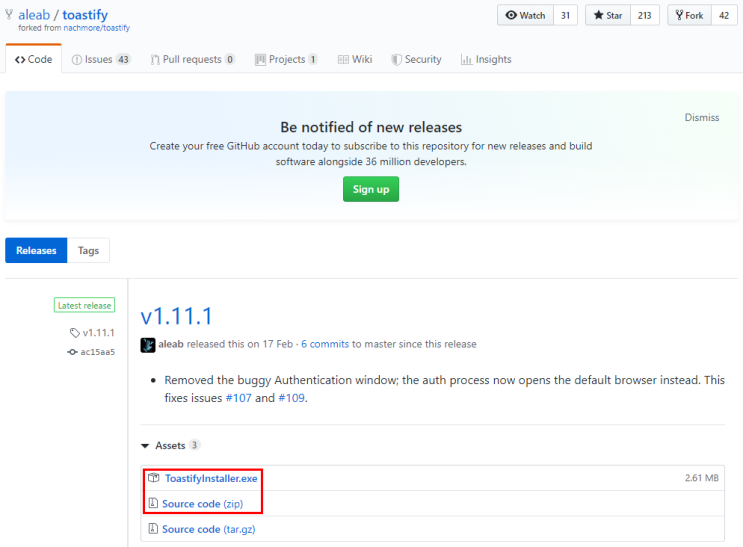Open issue #107
The image size is (743, 547).
(x=238, y=398)
